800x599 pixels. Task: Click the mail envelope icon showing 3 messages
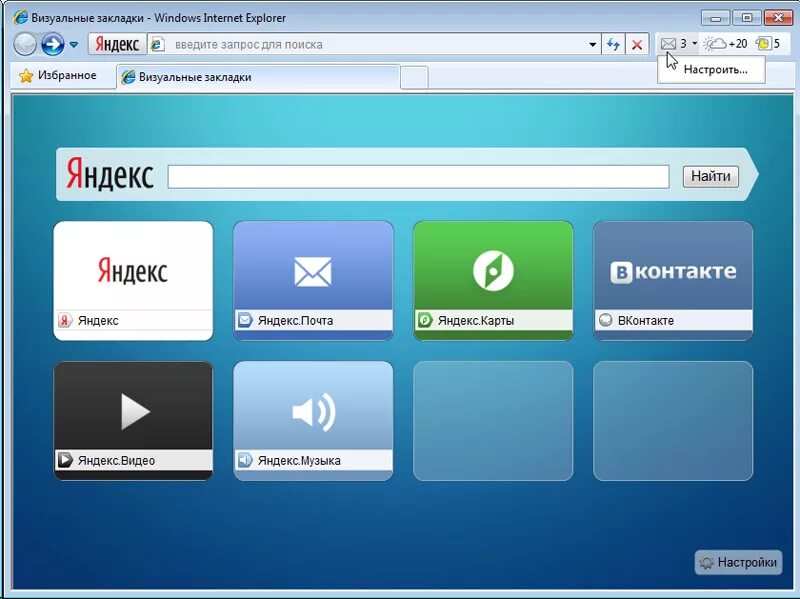point(668,44)
